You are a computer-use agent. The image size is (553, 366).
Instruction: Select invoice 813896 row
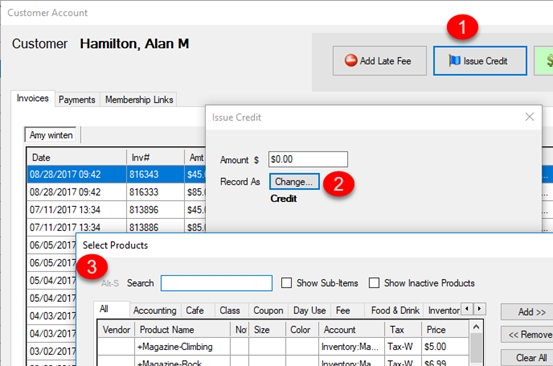(116, 209)
